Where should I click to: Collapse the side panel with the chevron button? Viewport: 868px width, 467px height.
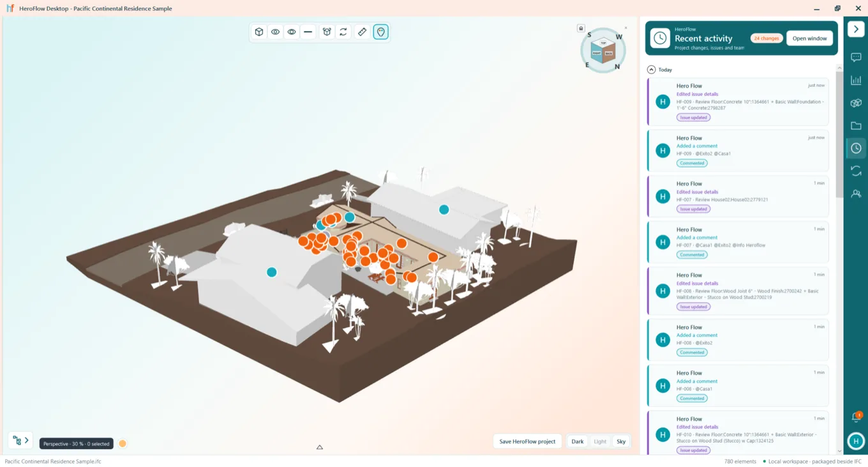(856, 29)
